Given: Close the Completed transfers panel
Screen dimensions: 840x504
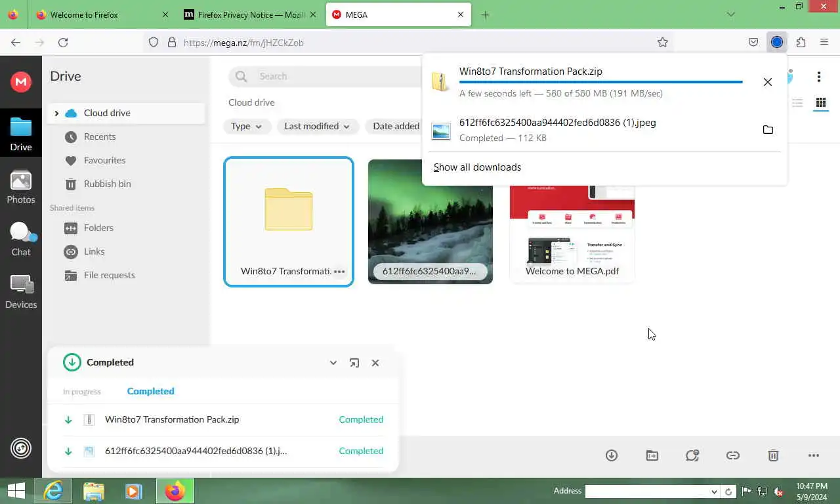Looking at the screenshot, I should click(x=375, y=363).
